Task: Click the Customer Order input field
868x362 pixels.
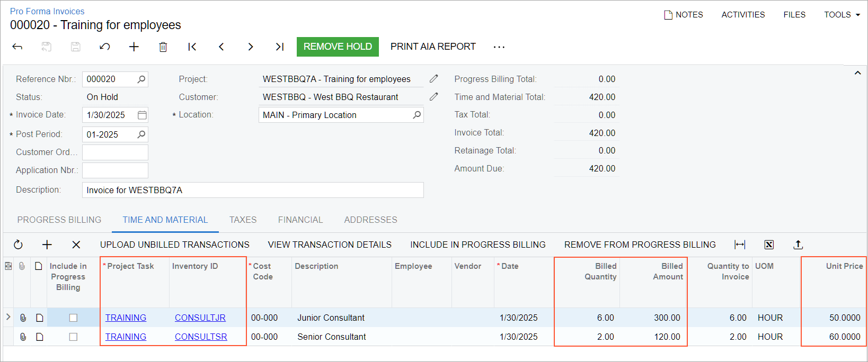Action: (x=115, y=152)
